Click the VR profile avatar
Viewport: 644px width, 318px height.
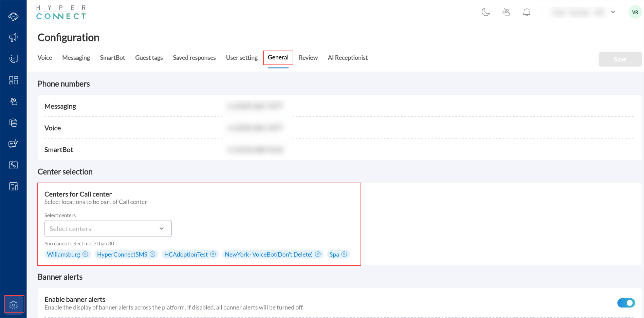(x=635, y=12)
